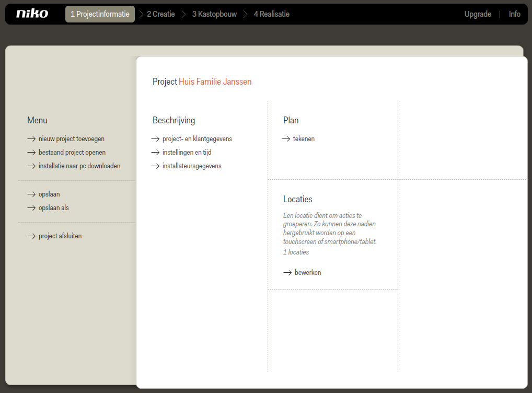Open the 1 Projectinformatie step tab
The width and height of the screenshot is (532, 393).
(x=100, y=14)
